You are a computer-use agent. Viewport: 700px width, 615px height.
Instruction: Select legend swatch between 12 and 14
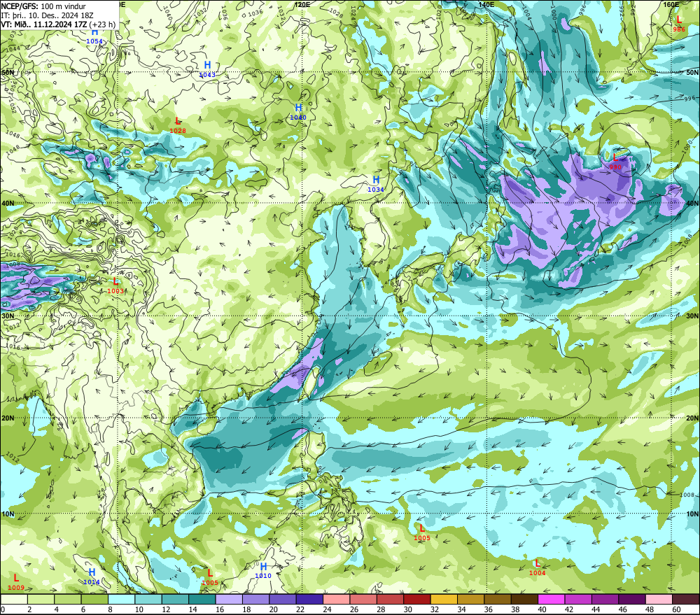pos(176,600)
